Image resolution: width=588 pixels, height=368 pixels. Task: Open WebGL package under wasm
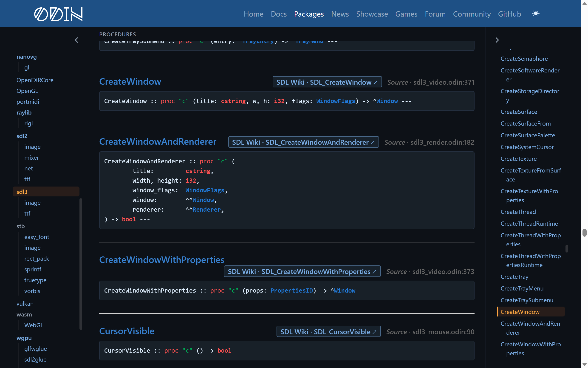pyautogui.click(x=34, y=325)
